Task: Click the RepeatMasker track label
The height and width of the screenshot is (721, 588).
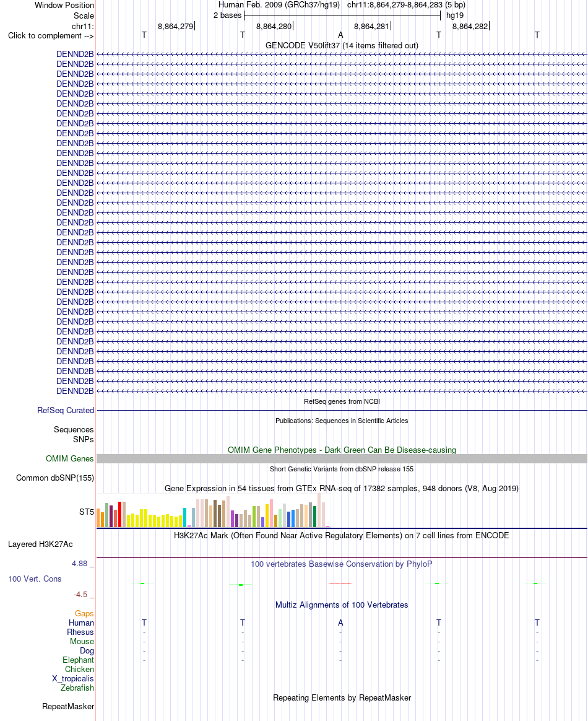Action: tap(68, 706)
